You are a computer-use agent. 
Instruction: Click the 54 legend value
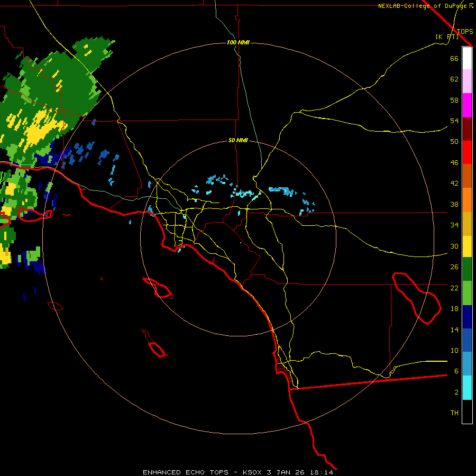click(x=454, y=121)
